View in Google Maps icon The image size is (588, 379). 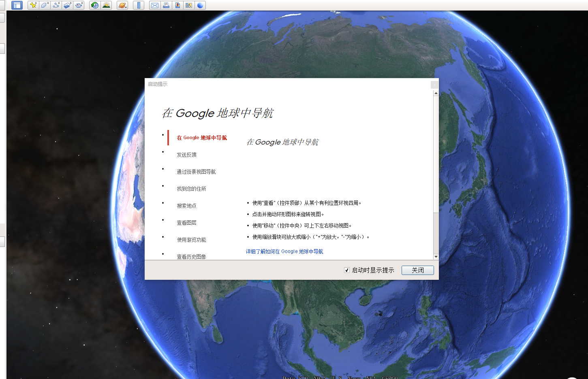[x=189, y=5]
